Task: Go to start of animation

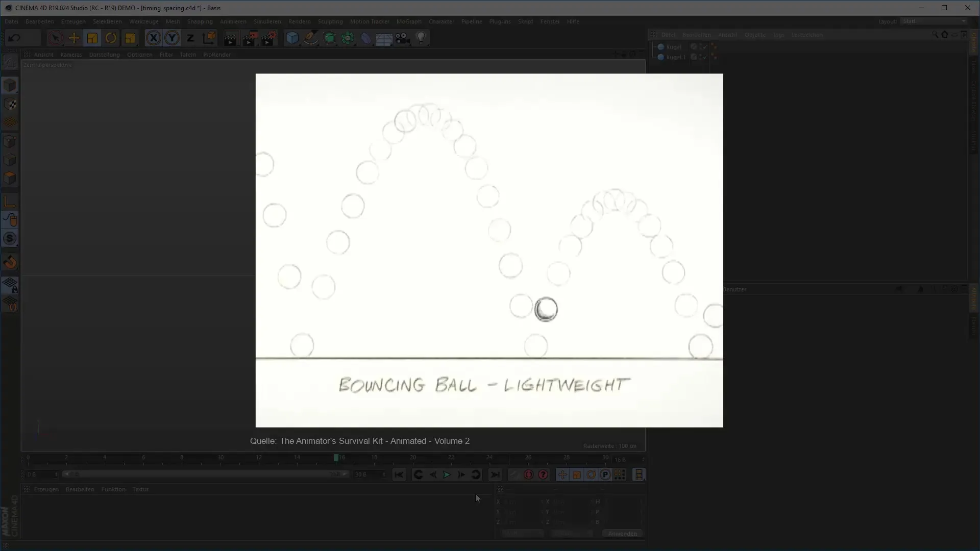Action: [399, 475]
